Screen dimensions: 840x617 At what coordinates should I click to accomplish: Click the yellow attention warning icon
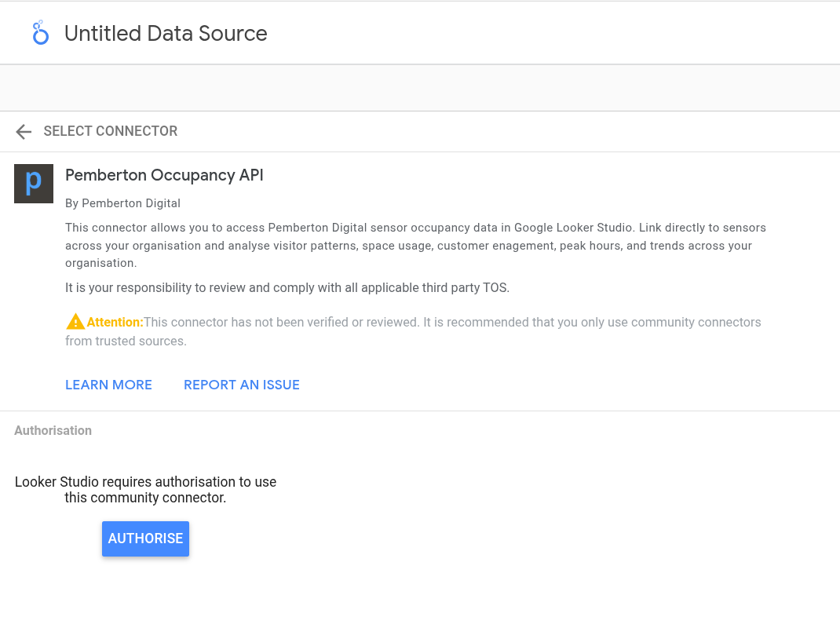coord(75,321)
